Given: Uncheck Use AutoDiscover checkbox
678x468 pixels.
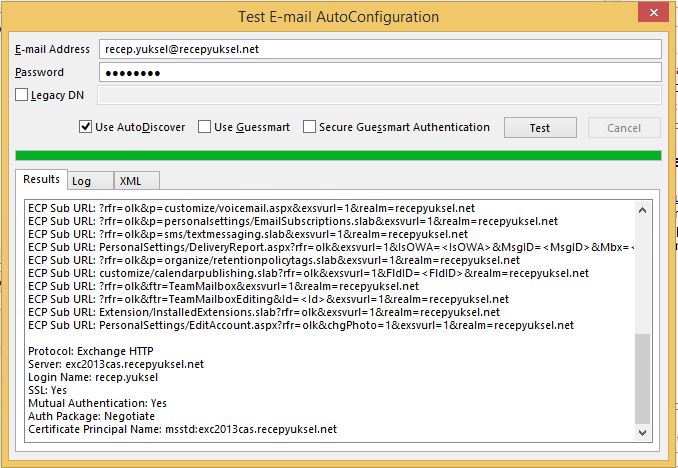Looking at the screenshot, I should point(85,127).
